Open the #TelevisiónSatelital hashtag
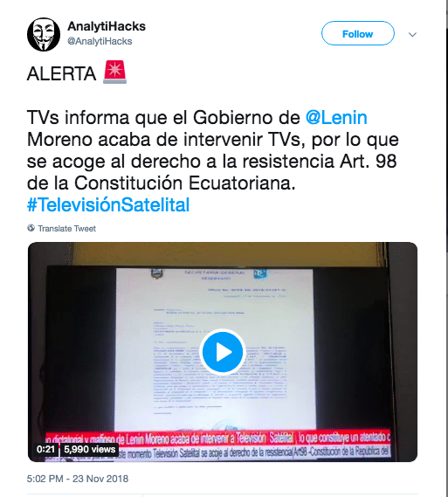 pyautogui.click(x=108, y=204)
